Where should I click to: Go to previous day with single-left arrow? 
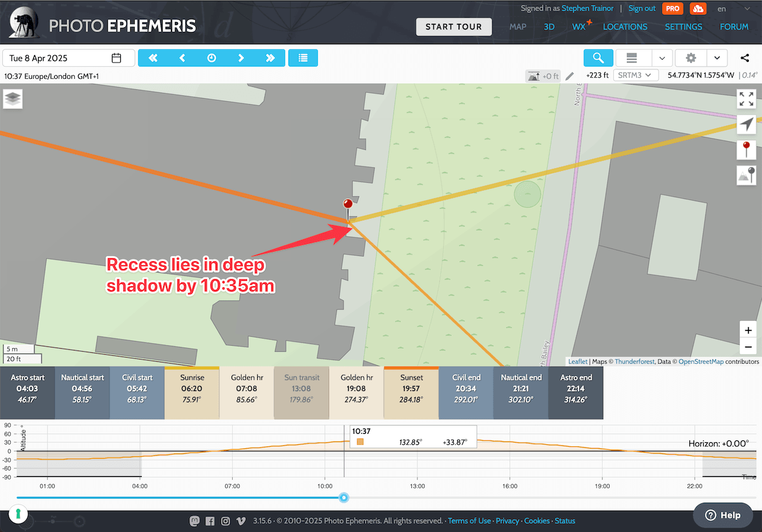point(182,58)
